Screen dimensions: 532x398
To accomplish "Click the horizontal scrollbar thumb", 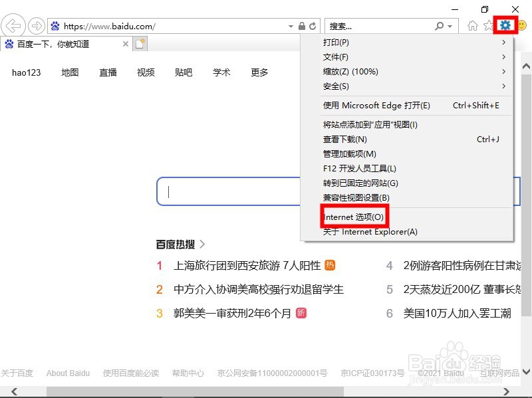I will [x=195, y=391].
